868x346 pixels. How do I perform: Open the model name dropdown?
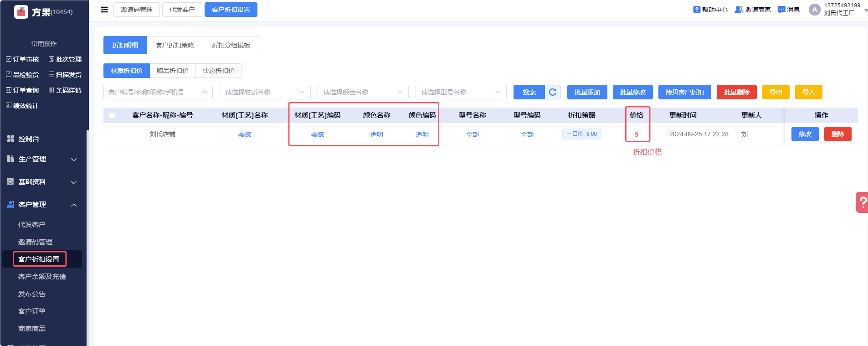pyautogui.click(x=461, y=92)
